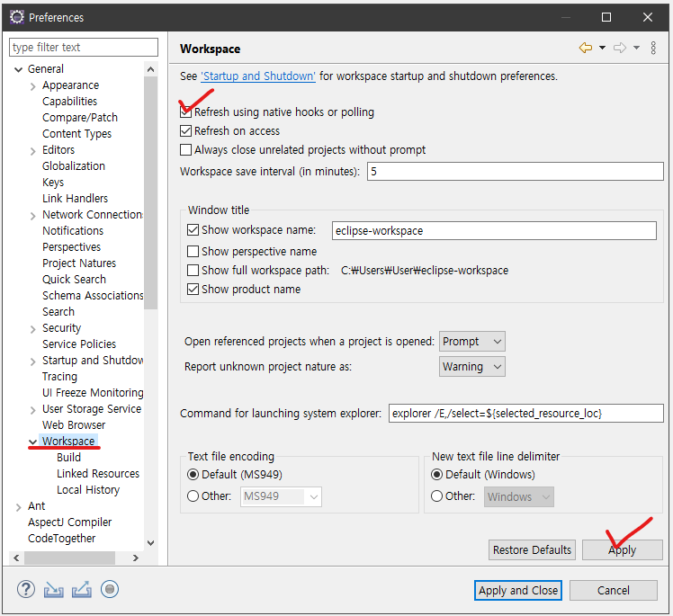
Task: Select Default (Windows) line delimiter radio
Action: 436,475
